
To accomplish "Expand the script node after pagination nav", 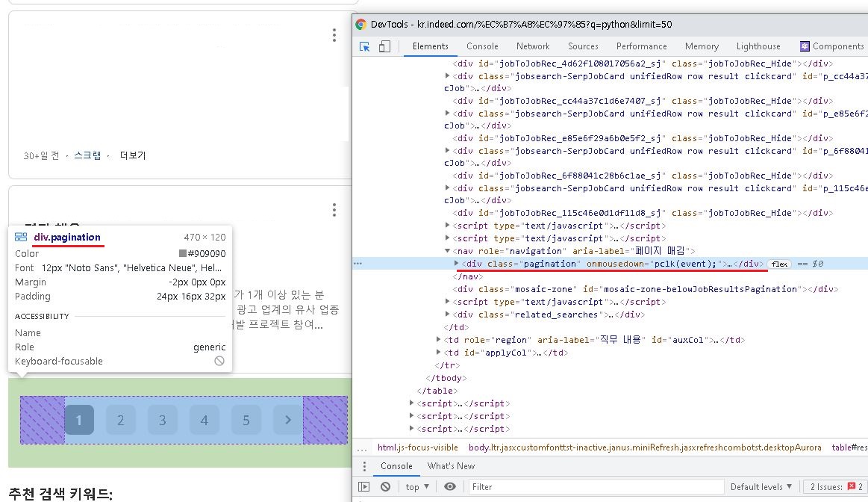I will pyautogui.click(x=447, y=301).
